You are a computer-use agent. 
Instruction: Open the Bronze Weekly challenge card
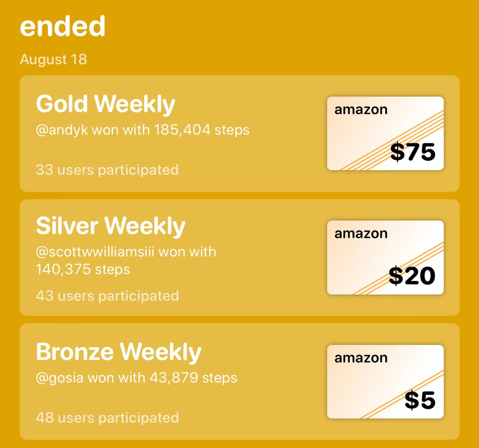click(x=239, y=381)
